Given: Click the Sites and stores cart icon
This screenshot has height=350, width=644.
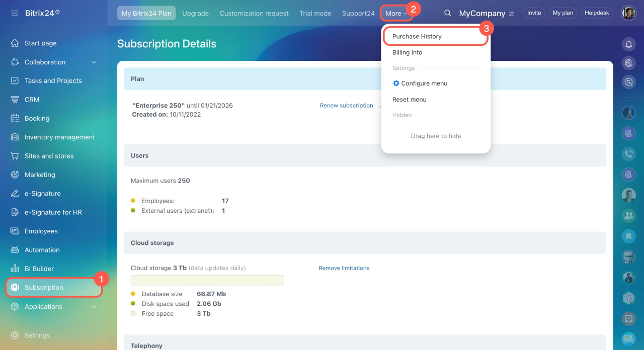Looking at the screenshot, I should click(15, 156).
